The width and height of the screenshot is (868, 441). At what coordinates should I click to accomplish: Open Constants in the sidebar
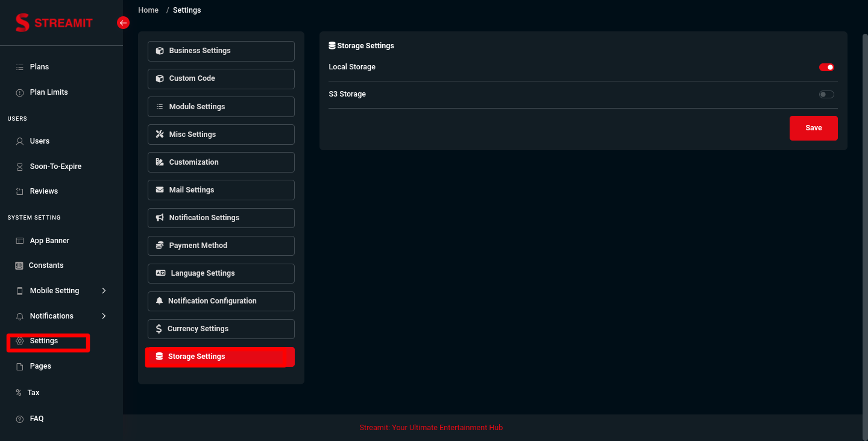(46, 265)
